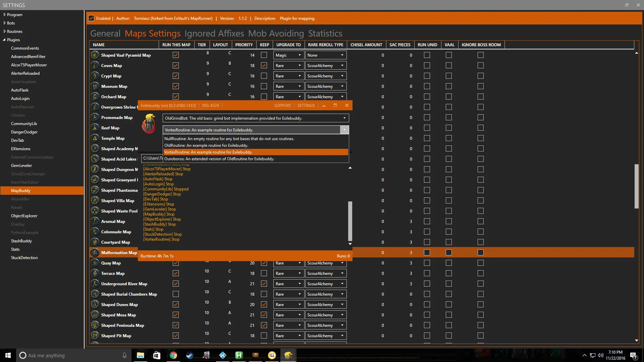644x362 pixels.
Task: Click the Arsenal Map row icon
Action: coord(95,221)
